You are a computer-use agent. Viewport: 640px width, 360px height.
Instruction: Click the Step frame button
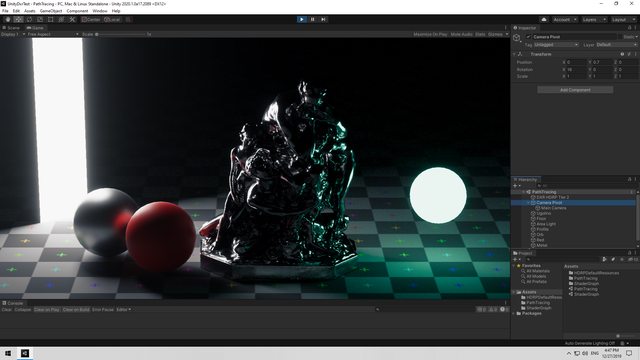tap(323, 19)
